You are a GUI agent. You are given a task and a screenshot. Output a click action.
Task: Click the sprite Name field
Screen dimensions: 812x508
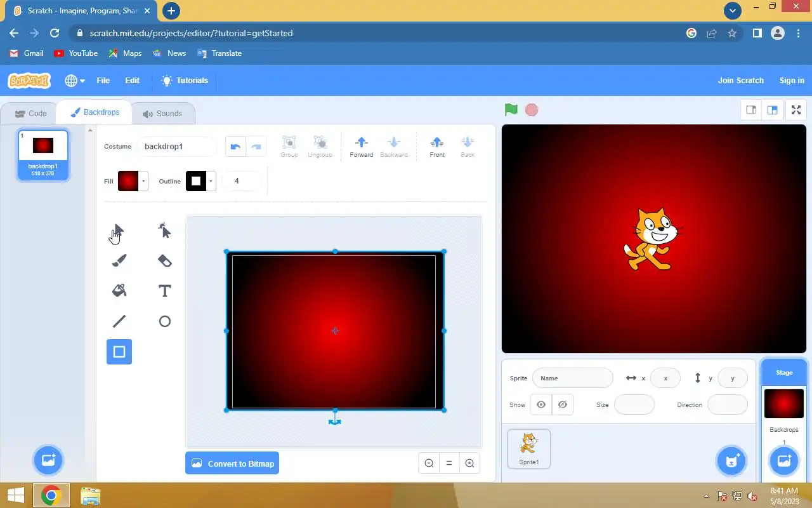click(573, 378)
